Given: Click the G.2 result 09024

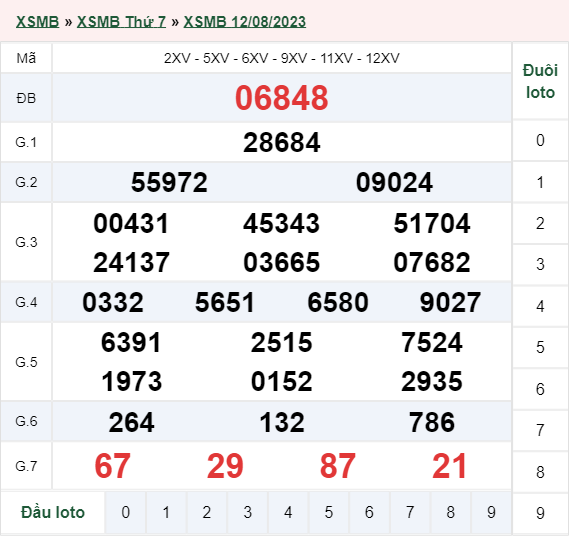Looking at the screenshot, I should tap(394, 182).
